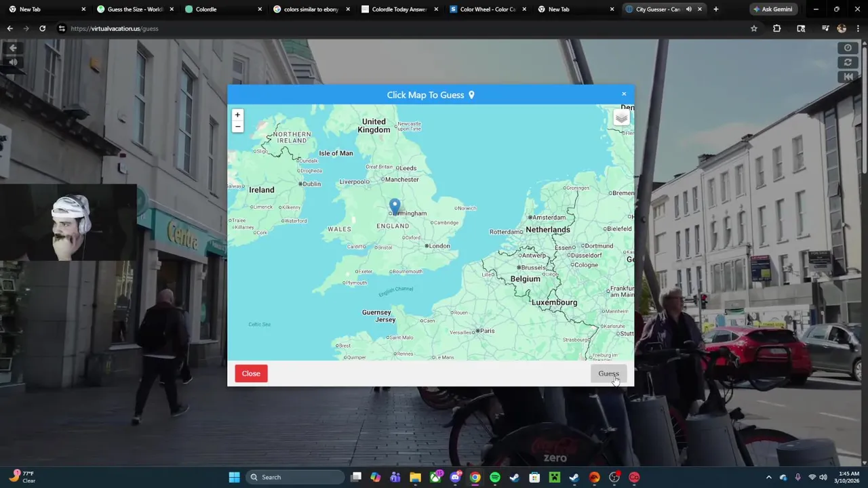
Task: Open the Chrome profile avatar
Action: (842, 28)
